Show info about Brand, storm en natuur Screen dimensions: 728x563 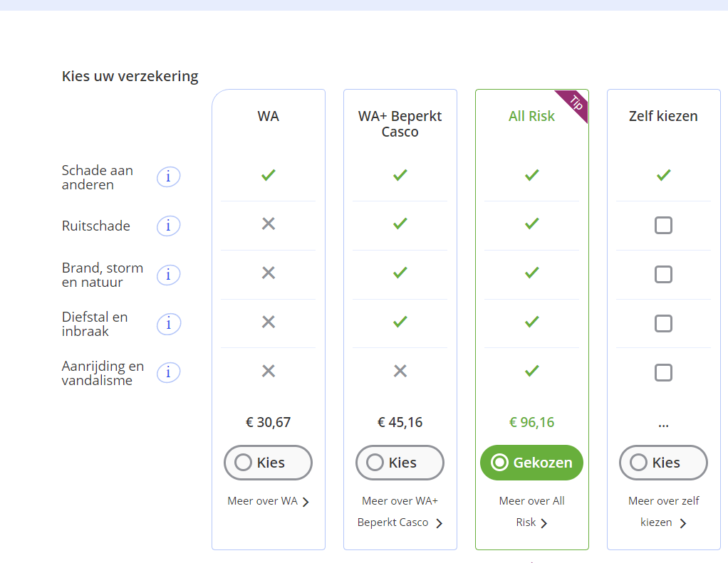[168, 275]
